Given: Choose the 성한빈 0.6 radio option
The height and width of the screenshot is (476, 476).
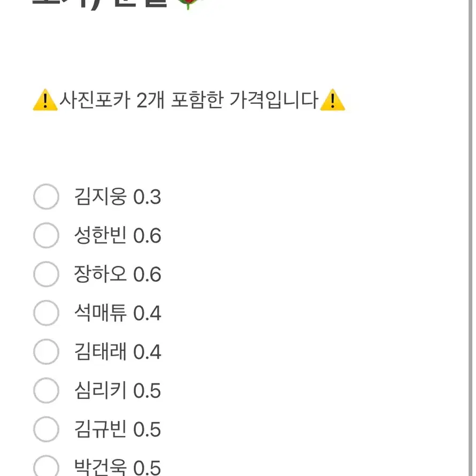Looking at the screenshot, I should tap(46, 235).
